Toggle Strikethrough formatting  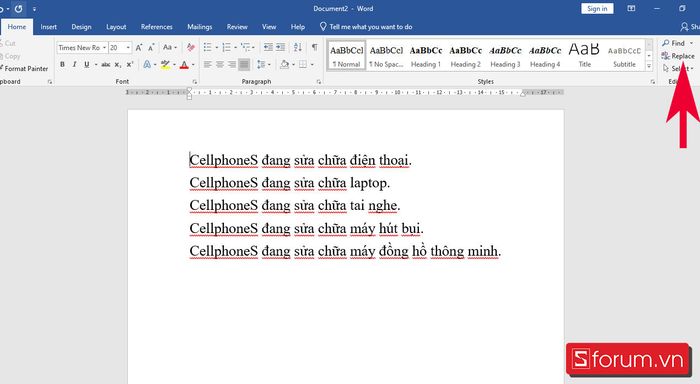click(x=105, y=65)
